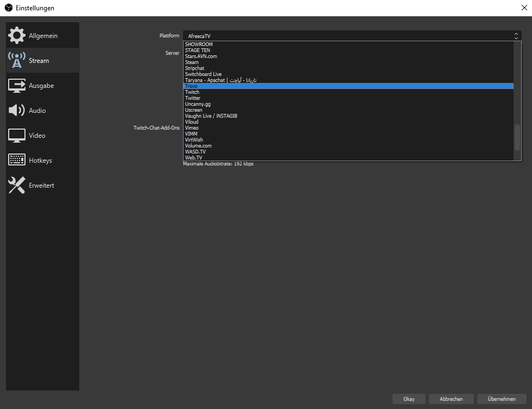Click the OBS logo in title bar
Image resolution: width=532 pixels, height=409 pixels.
pos(9,8)
